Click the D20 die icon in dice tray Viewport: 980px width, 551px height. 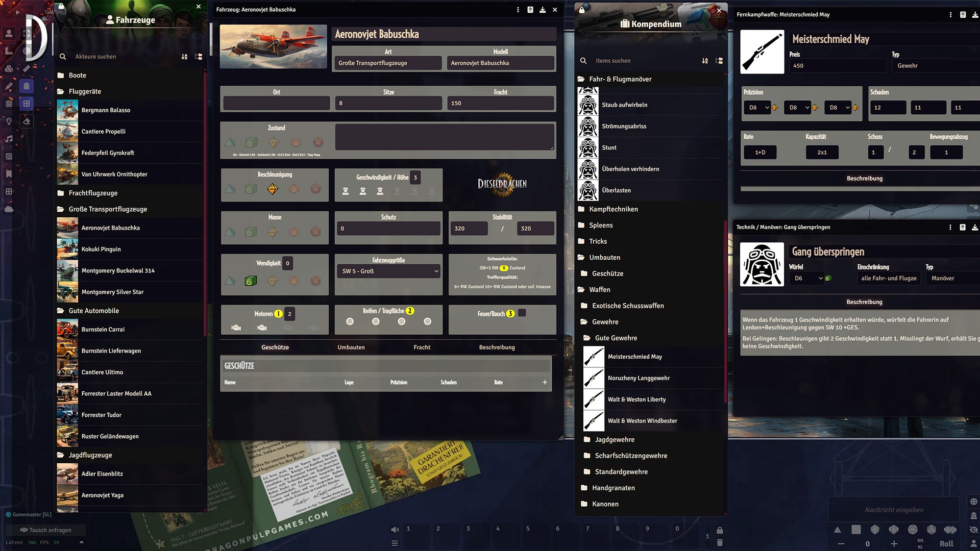932,530
